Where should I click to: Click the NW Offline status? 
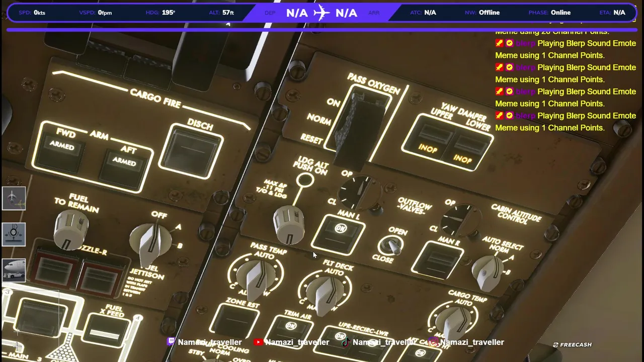pos(482,13)
